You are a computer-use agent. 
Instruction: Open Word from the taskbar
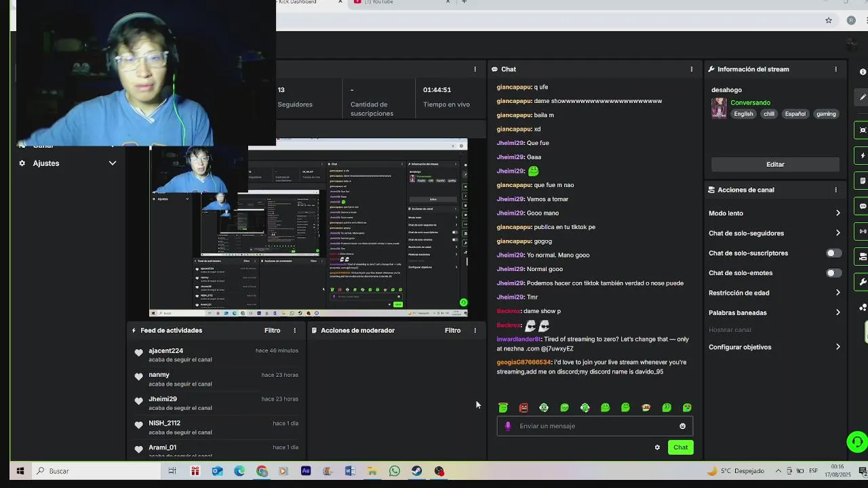350,471
